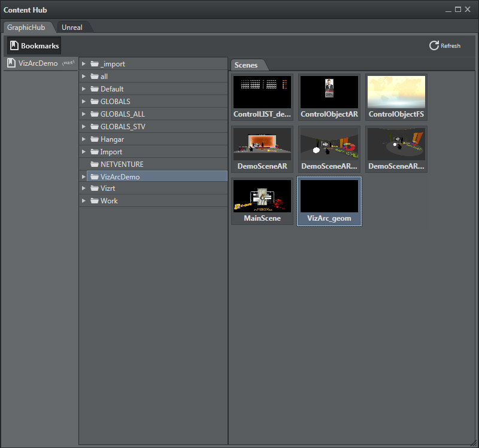This screenshot has width=479, height=448.
Task: Click the Work folder icon
Action: click(94, 201)
